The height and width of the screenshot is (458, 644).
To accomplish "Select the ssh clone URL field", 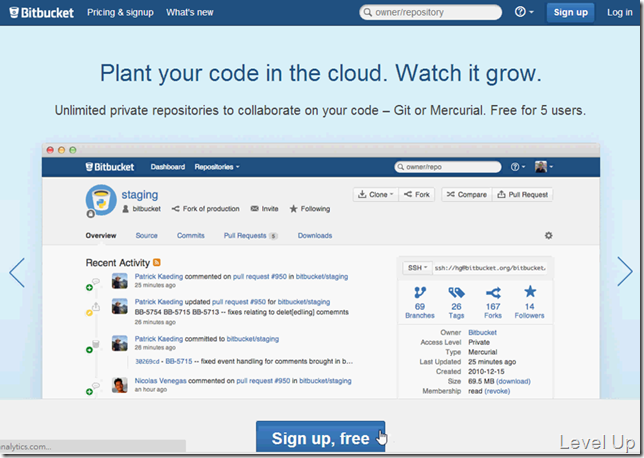I will click(490, 268).
